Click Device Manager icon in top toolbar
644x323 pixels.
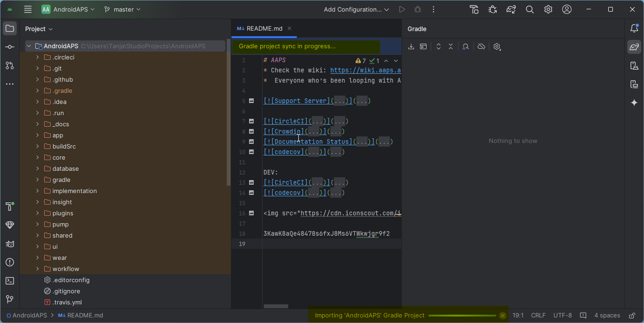coord(474,9)
